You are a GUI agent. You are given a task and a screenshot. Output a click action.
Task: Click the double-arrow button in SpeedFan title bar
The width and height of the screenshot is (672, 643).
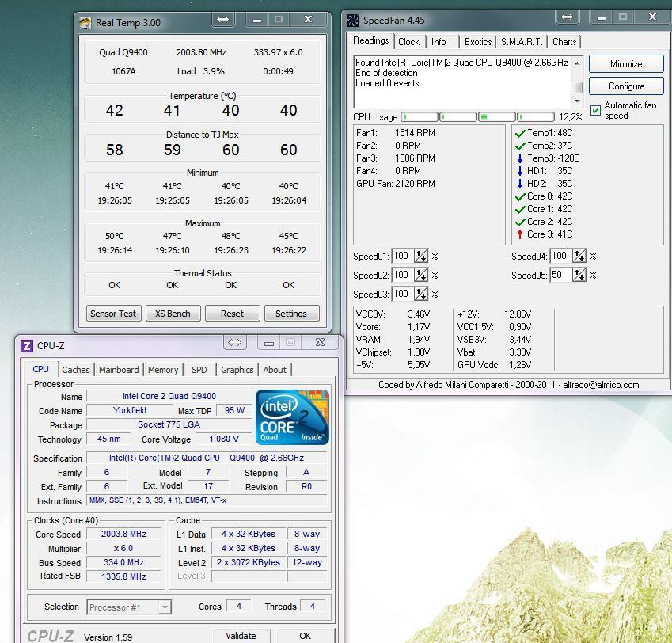pos(567,17)
